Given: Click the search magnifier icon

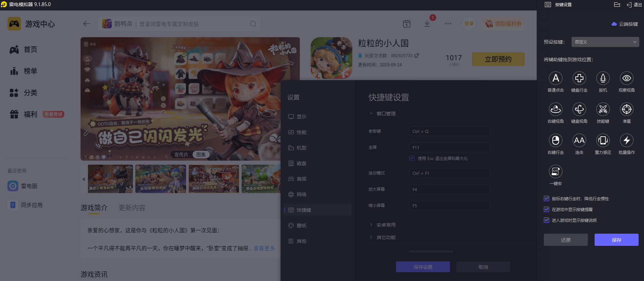Looking at the screenshot, I should [253, 24].
